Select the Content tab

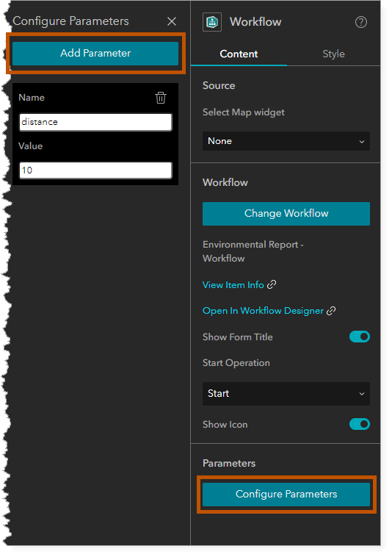click(239, 54)
